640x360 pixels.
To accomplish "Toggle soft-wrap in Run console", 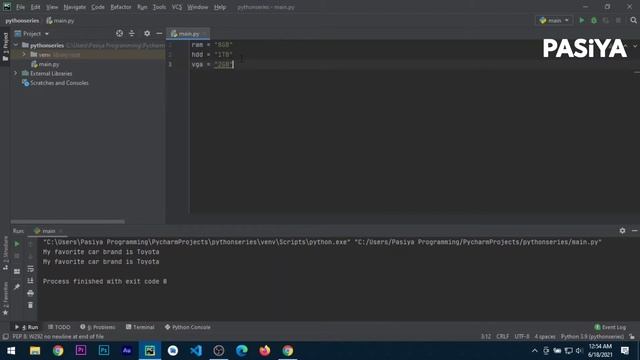I will tap(30, 269).
